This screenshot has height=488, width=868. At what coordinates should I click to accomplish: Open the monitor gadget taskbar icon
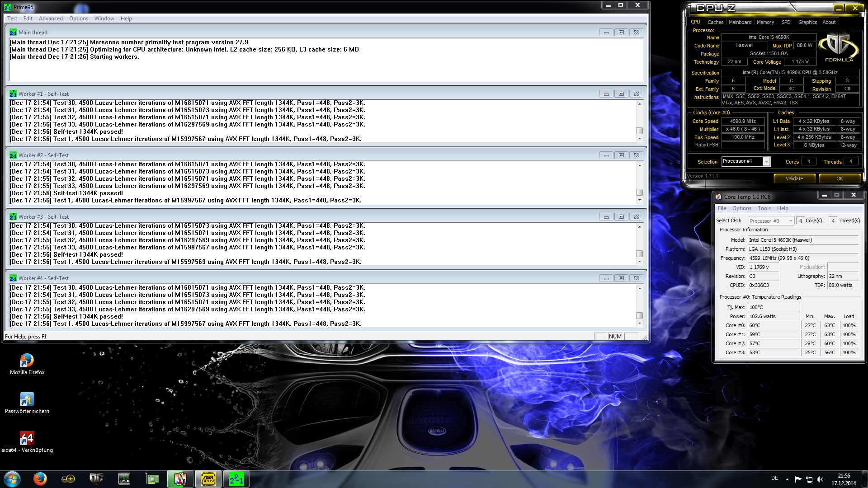click(124, 479)
